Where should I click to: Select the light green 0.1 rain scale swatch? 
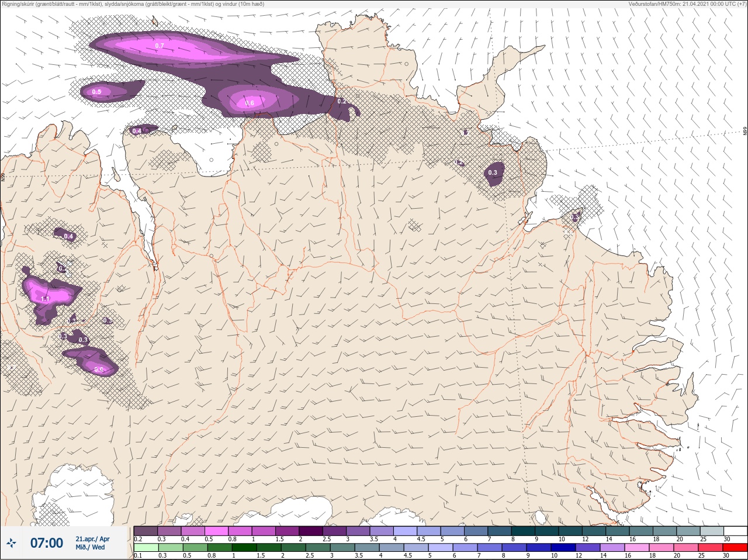pyautogui.click(x=146, y=548)
